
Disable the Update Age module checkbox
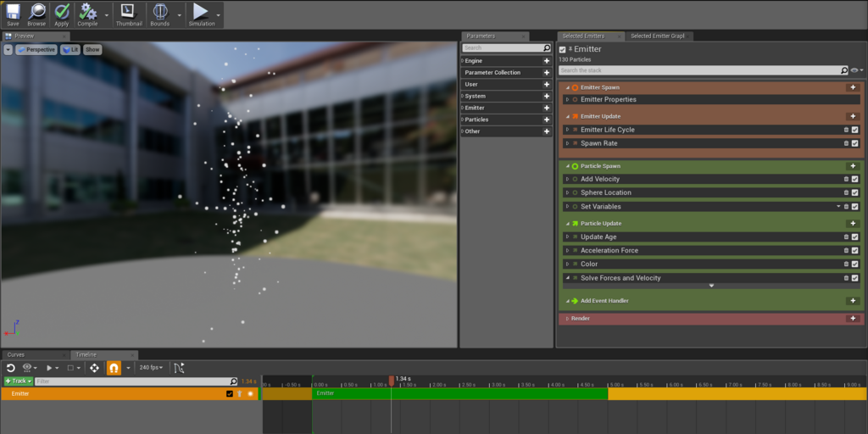coord(854,237)
